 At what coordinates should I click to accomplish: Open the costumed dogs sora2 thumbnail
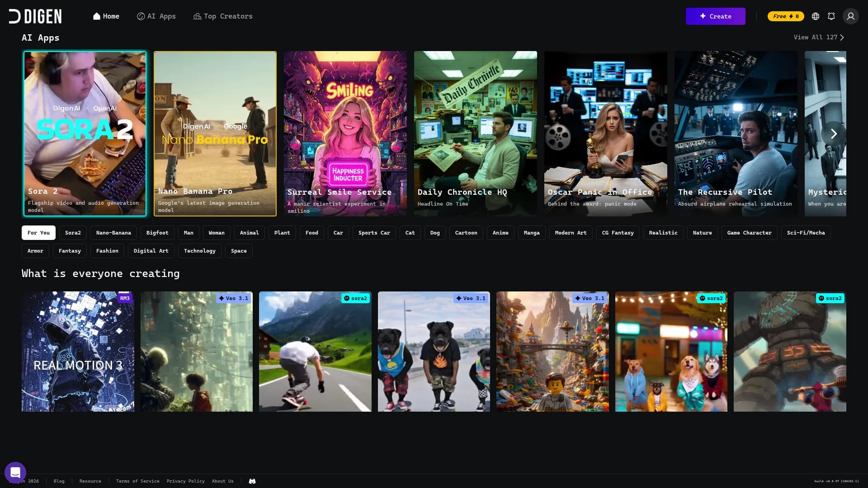pos(671,352)
